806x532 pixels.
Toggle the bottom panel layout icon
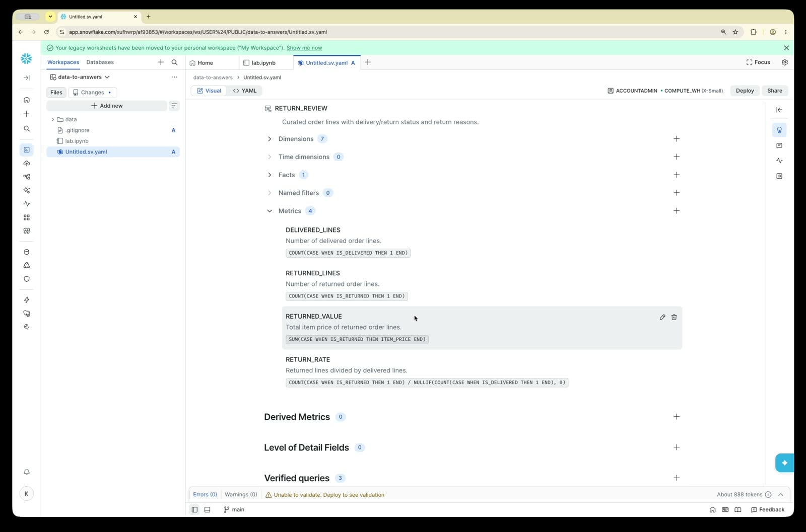[x=207, y=510]
